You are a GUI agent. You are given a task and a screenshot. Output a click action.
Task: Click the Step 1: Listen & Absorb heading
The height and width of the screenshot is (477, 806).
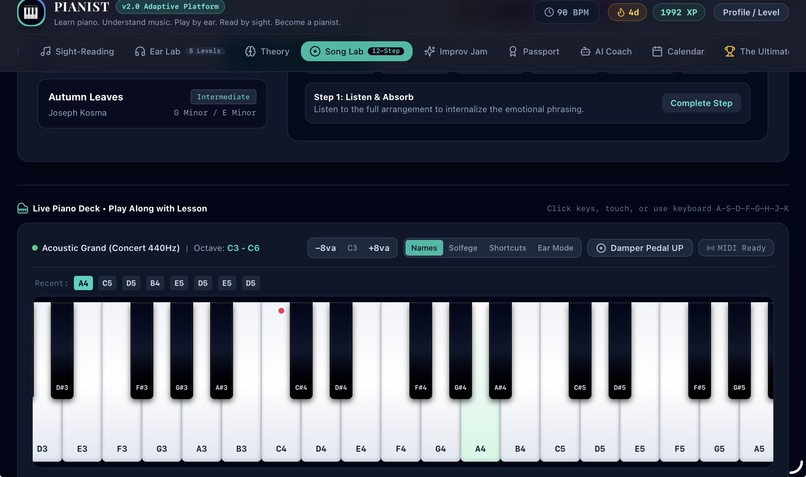click(x=363, y=97)
